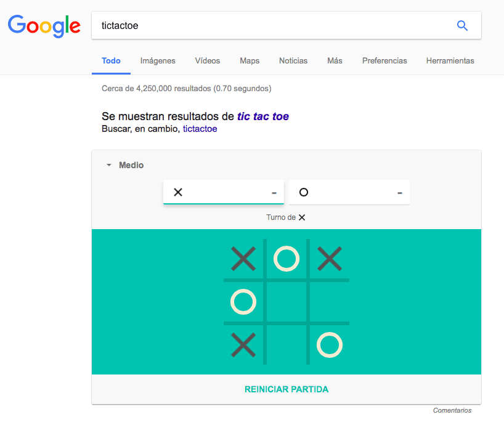Click the search box containing tictactoe

point(271,25)
